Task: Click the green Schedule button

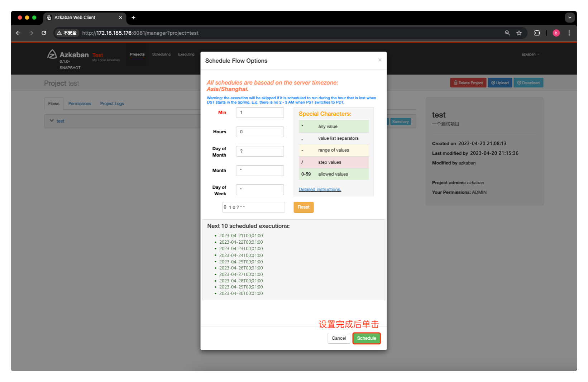Action: (366, 338)
